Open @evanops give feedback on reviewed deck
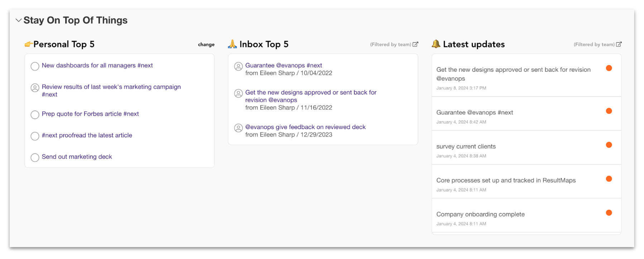Viewport: 644px width, 259px height. coord(305,127)
